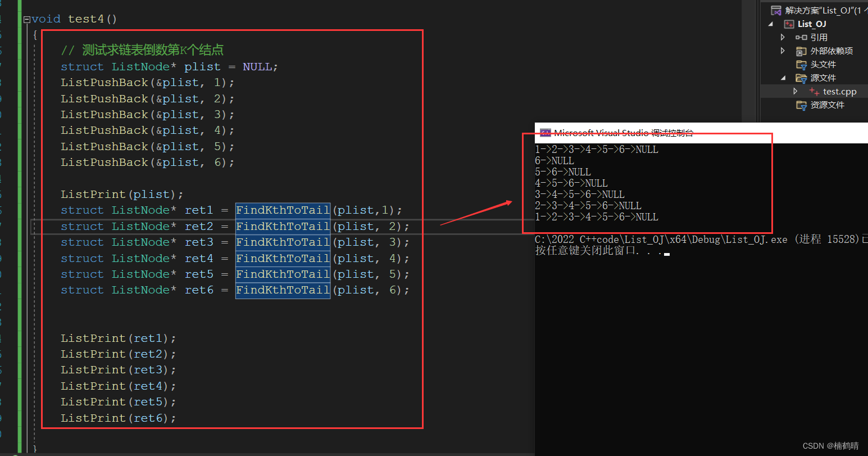
Task: Click console output line "5->6->NULL"
Action: tap(563, 172)
